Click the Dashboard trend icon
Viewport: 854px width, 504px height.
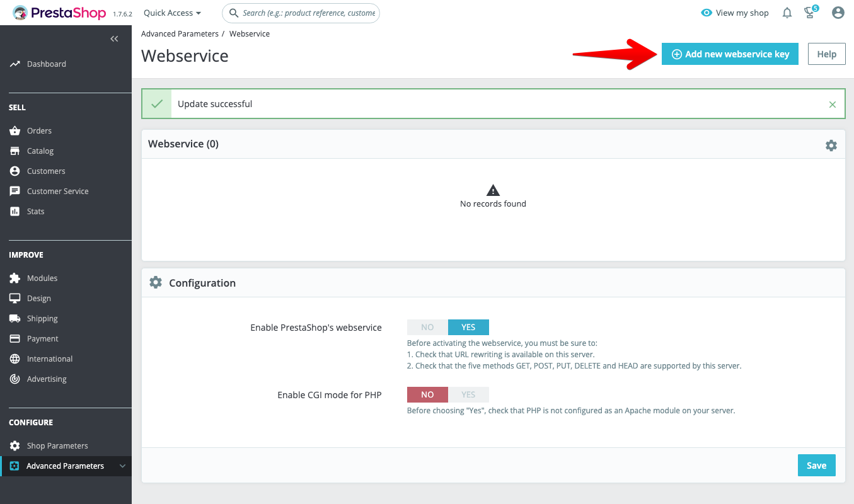click(x=14, y=64)
